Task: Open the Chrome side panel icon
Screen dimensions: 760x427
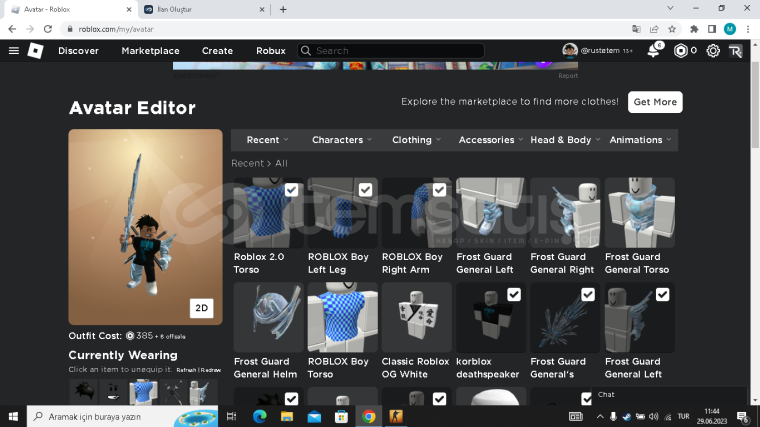Action: coord(712,29)
